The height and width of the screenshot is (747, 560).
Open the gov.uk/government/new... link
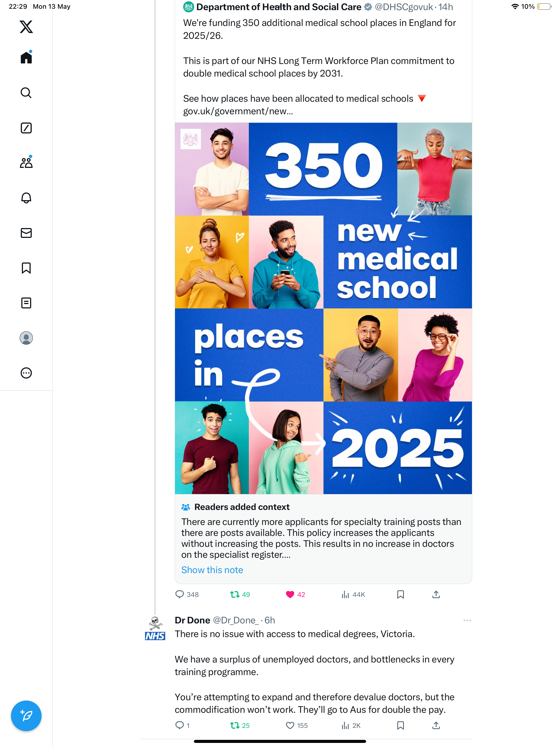point(238,111)
